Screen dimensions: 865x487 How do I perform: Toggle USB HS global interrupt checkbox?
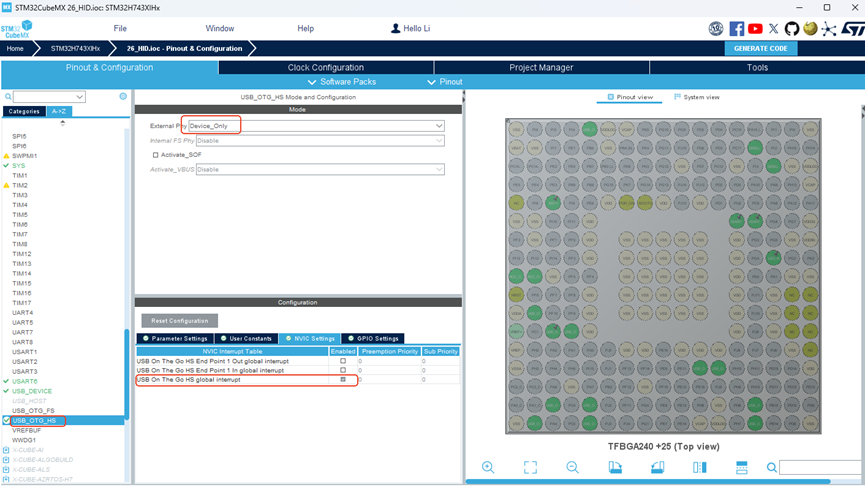click(343, 379)
